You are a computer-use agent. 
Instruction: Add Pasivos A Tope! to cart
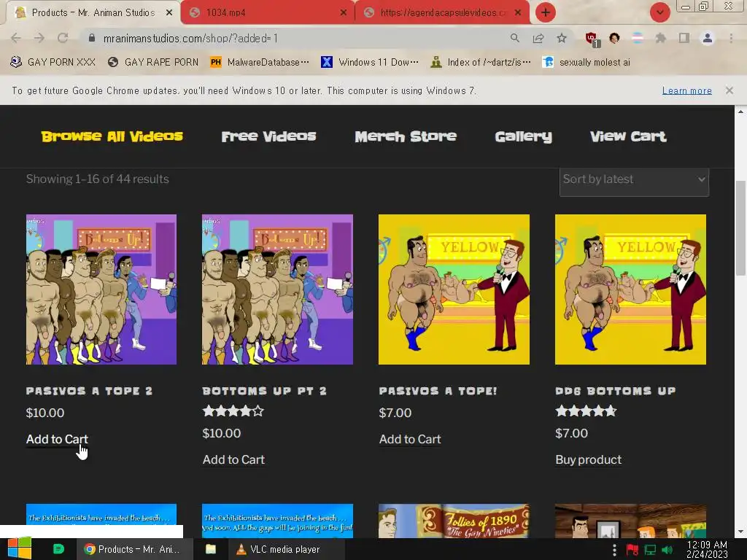click(x=410, y=439)
